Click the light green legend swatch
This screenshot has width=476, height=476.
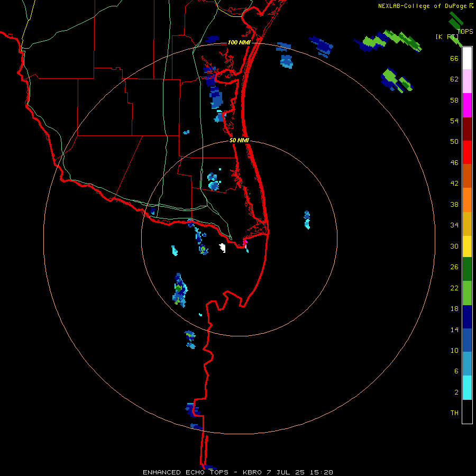(467, 293)
